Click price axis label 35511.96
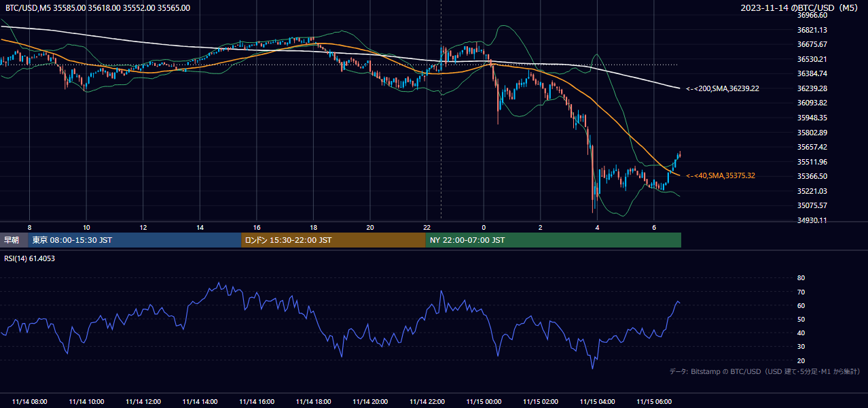The height and width of the screenshot is (408, 868). pos(812,162)
